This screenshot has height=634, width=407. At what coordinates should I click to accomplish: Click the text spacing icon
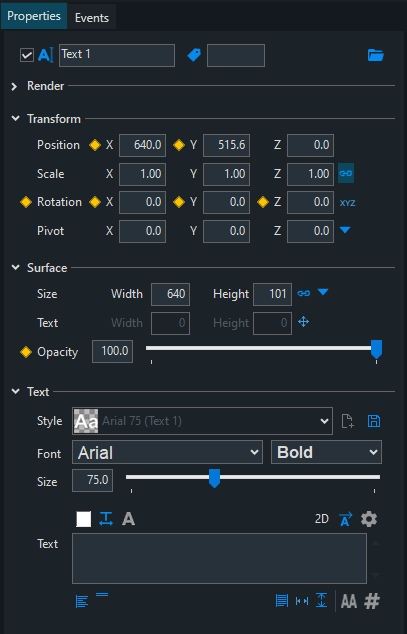click(x=106, y=519)
